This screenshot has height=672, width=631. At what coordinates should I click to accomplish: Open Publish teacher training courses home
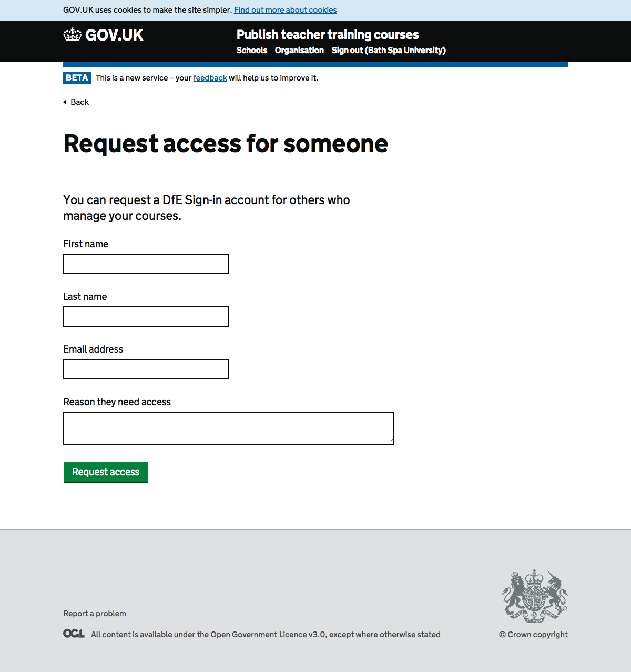click(328, 35)
